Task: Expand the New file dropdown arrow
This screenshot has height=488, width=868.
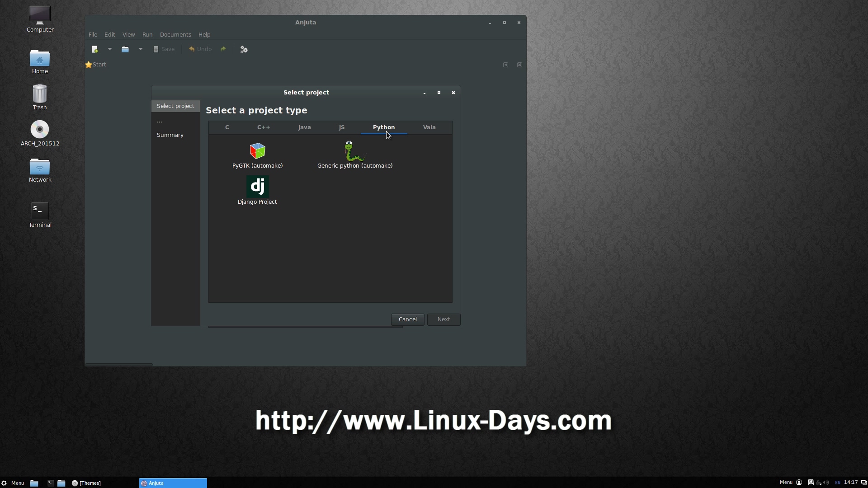Action: click(109, 49)
